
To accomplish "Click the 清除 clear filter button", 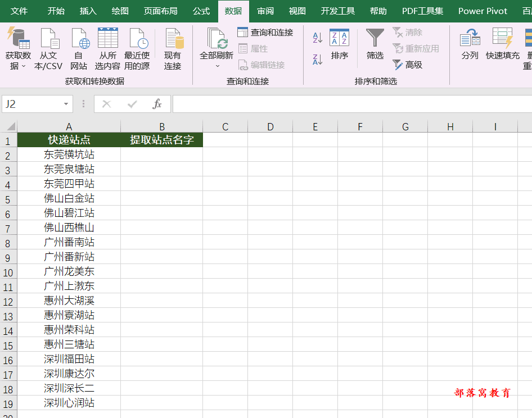I will point(408,32).
